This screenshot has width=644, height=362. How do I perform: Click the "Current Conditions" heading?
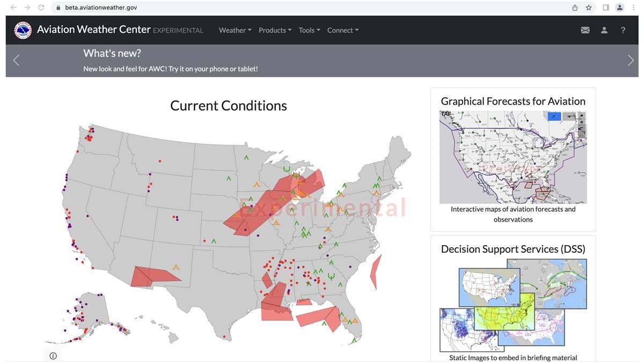[x=229, y=106]
